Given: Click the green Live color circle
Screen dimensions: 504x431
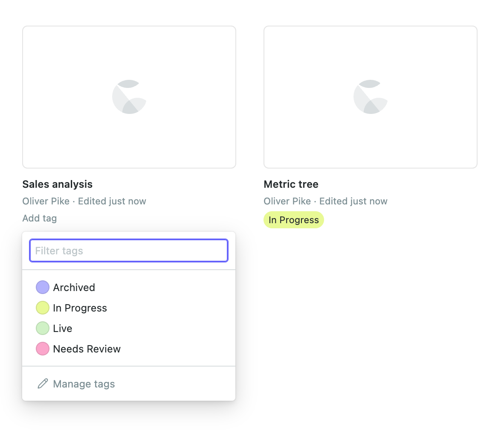Looking at the screenshot, I should point(43,328).
